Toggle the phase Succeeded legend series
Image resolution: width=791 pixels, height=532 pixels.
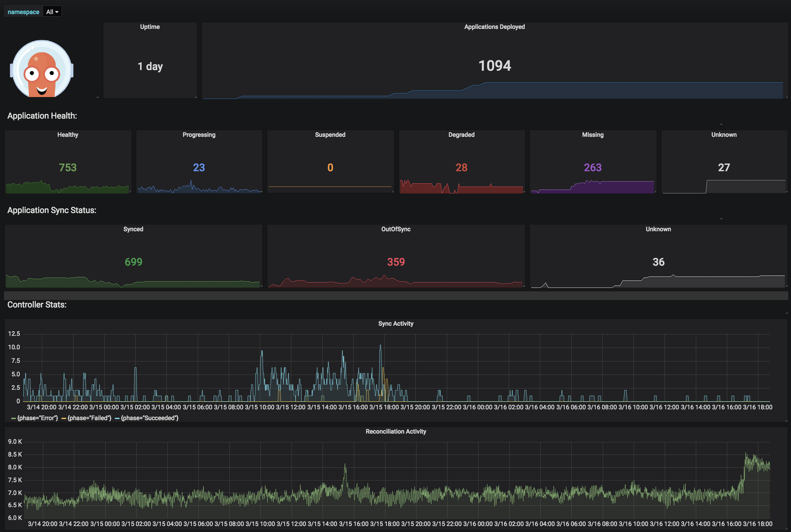[x=149, y=418]
